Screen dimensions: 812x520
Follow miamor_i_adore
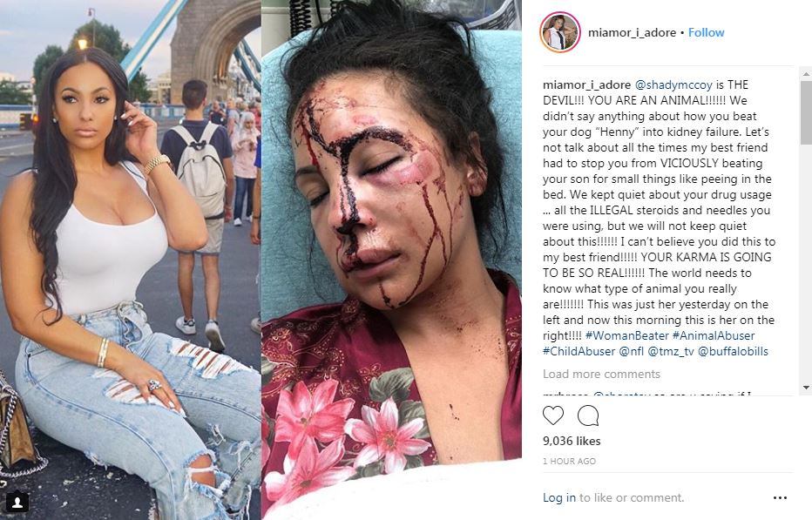[x=706, y=32]
